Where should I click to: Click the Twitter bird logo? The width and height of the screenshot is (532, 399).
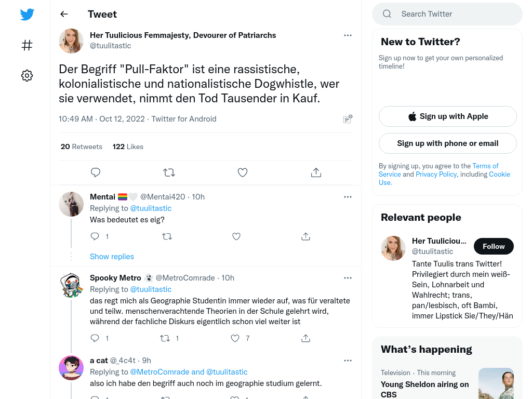pyautogui.click(x=27, y=14)
